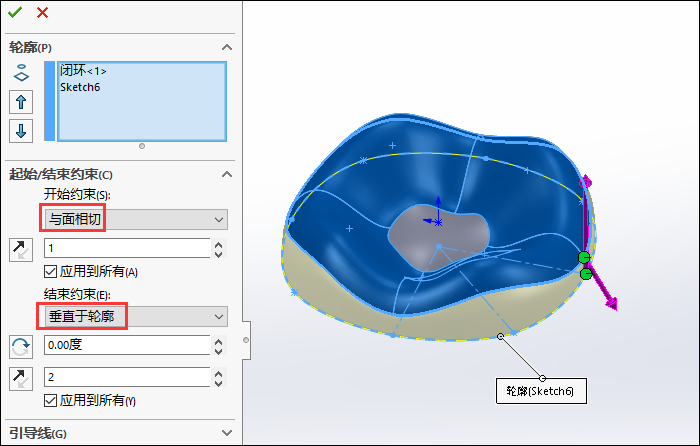Cancel the feature with the red X
The width and height of the screenshot is (700, 446).
point(42,13)
